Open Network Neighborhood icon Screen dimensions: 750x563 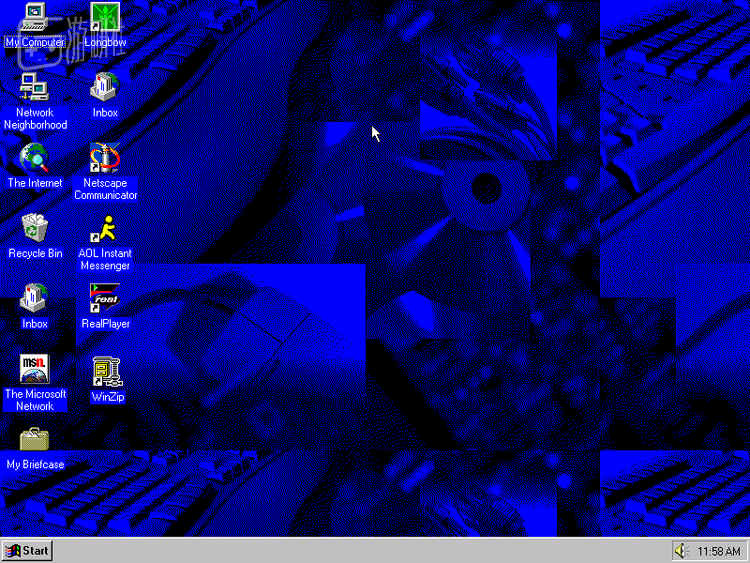35,88
